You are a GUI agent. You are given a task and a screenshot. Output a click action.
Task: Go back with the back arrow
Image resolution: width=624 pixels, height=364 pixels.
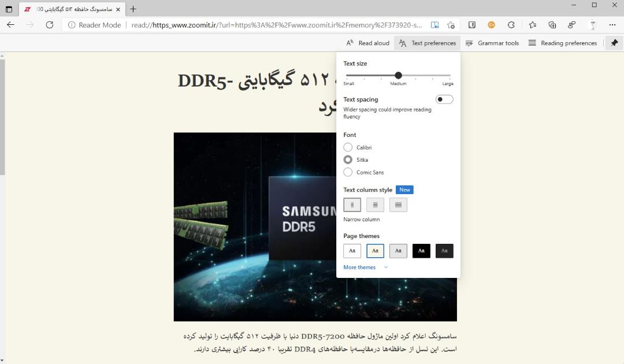11,25
